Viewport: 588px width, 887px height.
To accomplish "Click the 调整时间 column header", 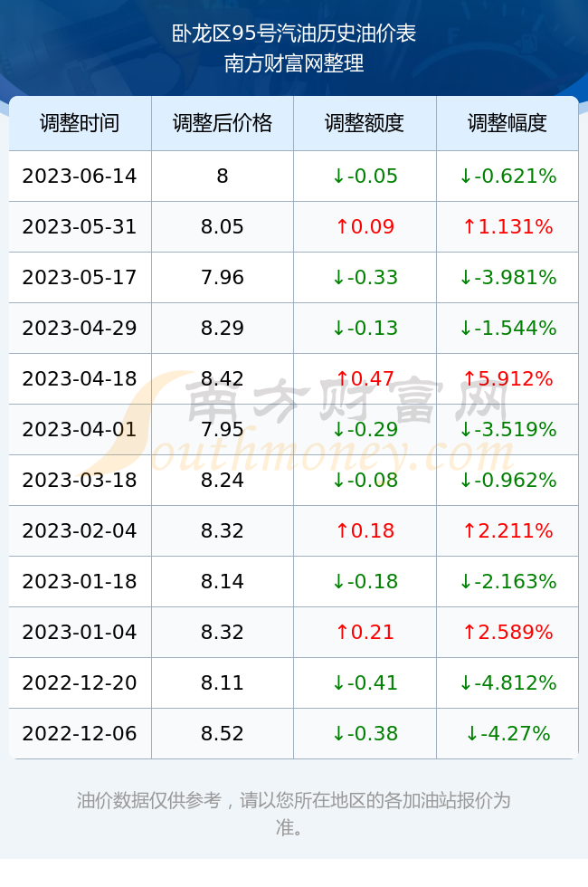I will point(80,123).
